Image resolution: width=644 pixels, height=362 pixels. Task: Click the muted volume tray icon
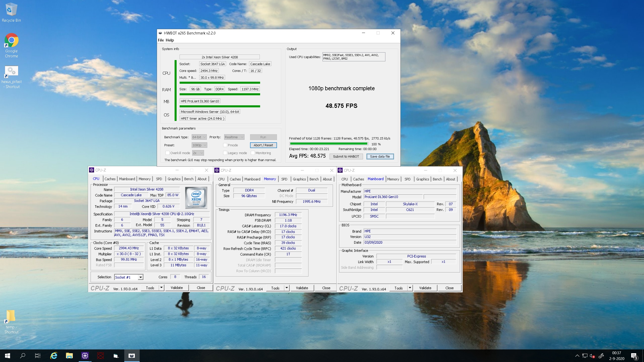(x=592, y=356)
